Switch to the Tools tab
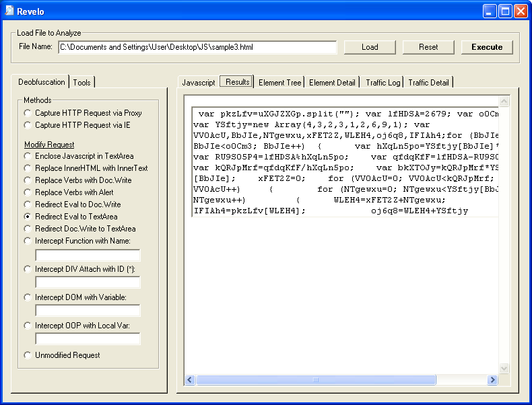The height and width of the screenshot is (405, 532). [x=82, y=82]
